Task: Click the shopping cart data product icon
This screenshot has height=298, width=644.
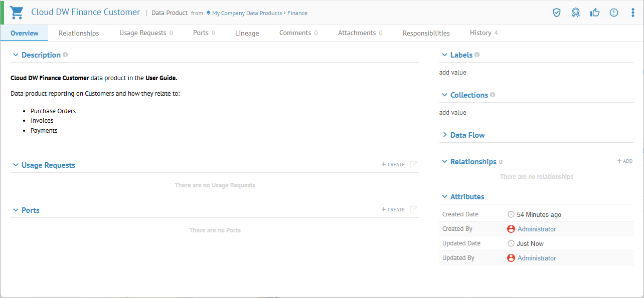Action: tap(17, 13)
